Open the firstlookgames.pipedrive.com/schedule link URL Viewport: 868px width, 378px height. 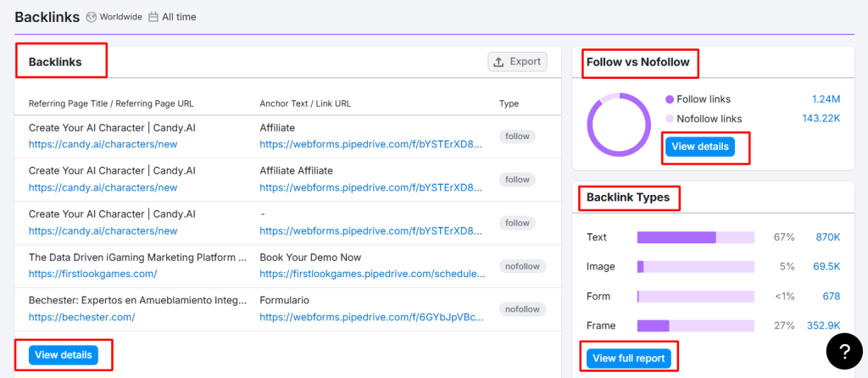(x=373, y=274)
